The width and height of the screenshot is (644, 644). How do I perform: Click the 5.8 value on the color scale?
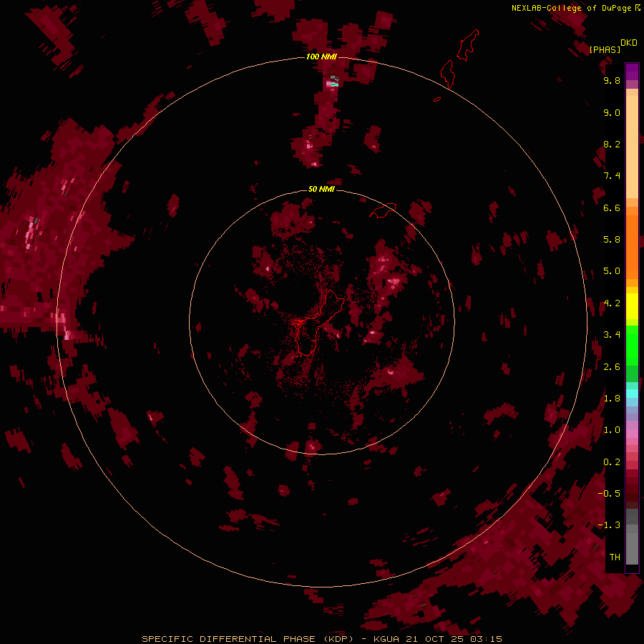point(612,240)
